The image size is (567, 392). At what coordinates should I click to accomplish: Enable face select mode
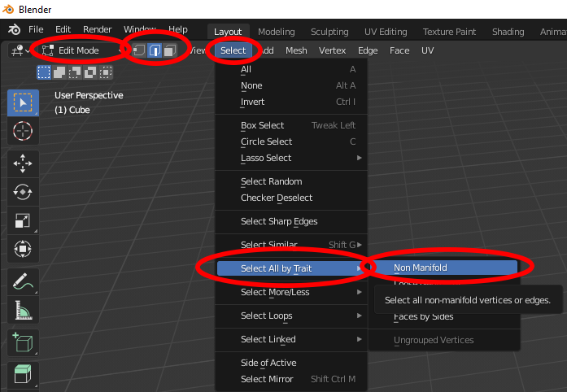(x=169, y=50)
